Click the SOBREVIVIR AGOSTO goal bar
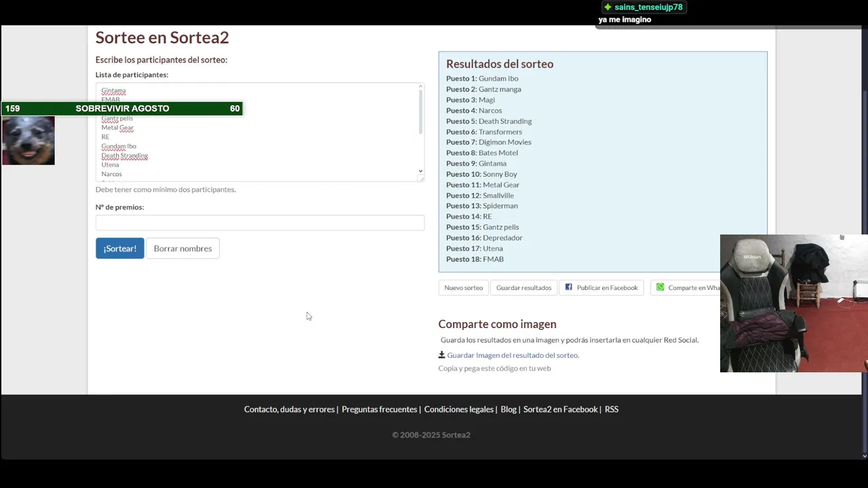 (122, 108)
